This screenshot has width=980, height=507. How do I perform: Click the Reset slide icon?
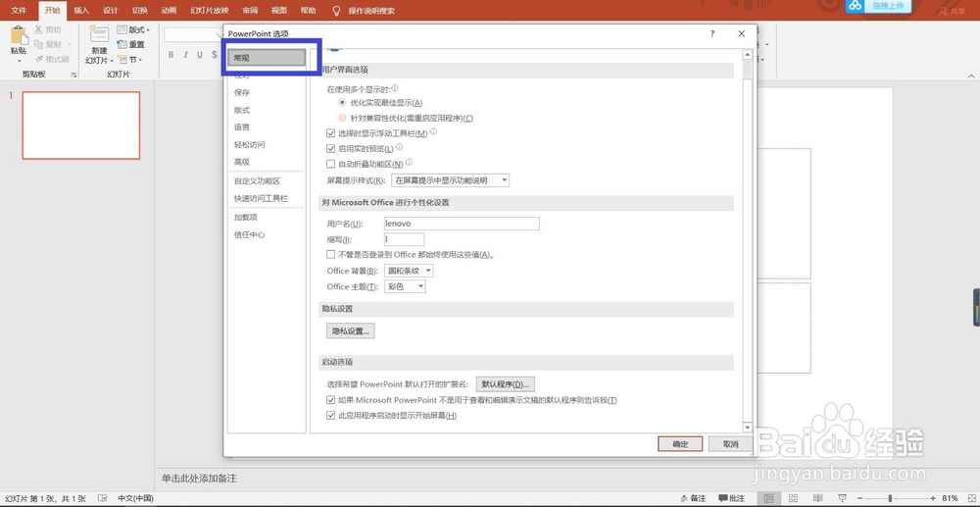point(122,44)
